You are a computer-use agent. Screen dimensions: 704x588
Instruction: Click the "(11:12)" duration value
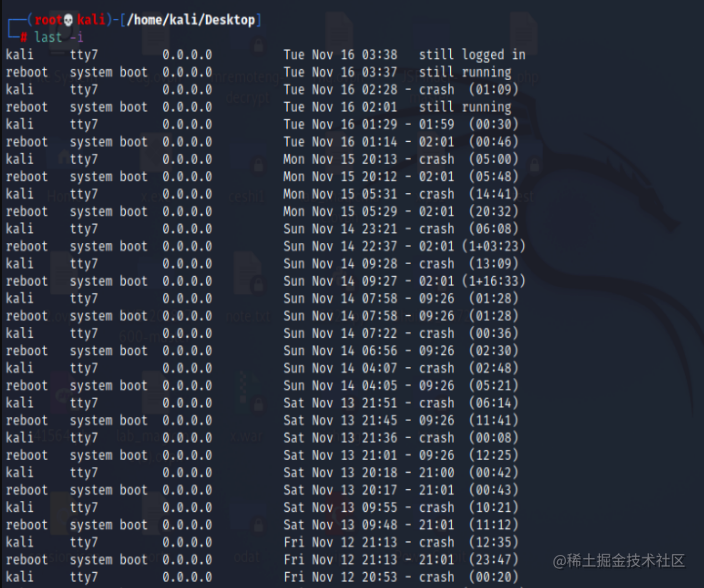(x=493, y=525)
